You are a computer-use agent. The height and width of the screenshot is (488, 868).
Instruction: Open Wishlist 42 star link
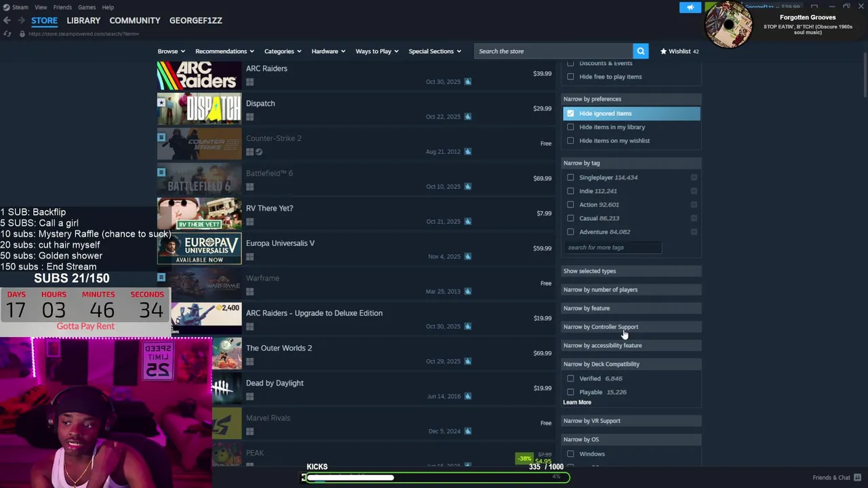679,51
